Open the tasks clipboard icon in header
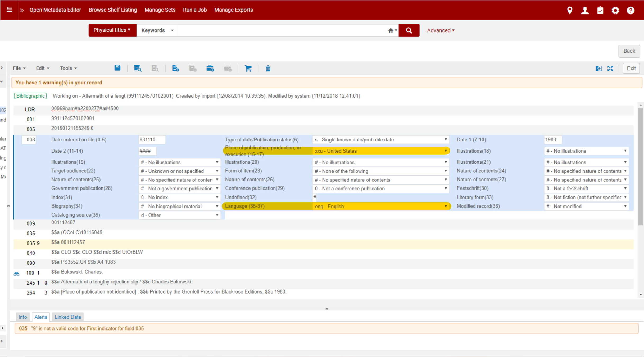The width and height of the screenshot is (644, 357). point(600,10)
